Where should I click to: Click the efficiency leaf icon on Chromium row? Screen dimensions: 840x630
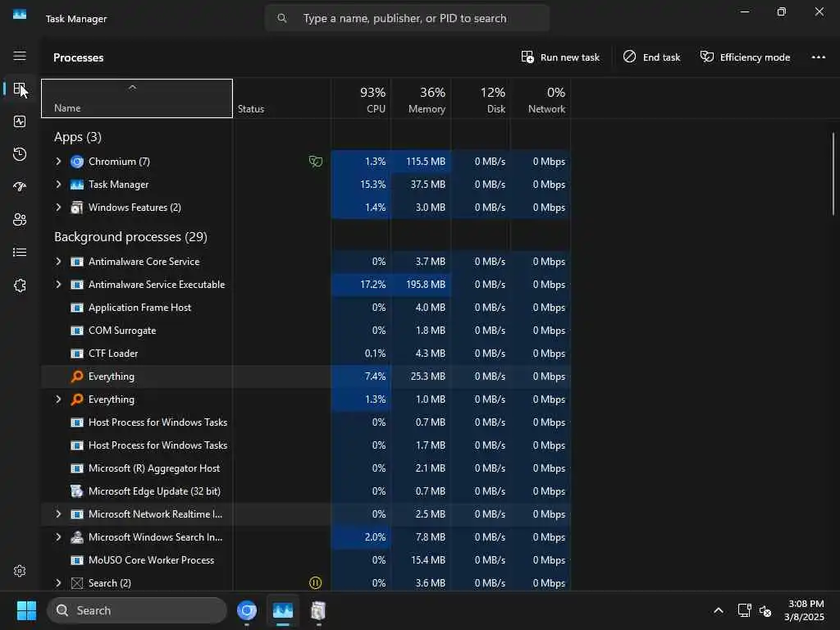click(316, 162)
